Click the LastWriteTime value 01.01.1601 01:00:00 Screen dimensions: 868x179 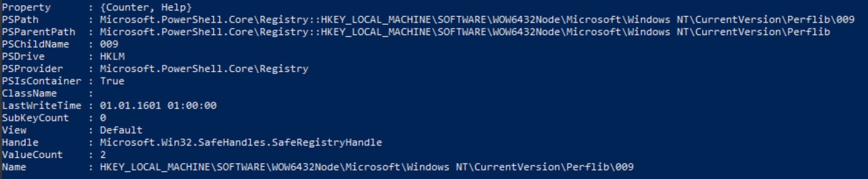click(x=158, y=106)
